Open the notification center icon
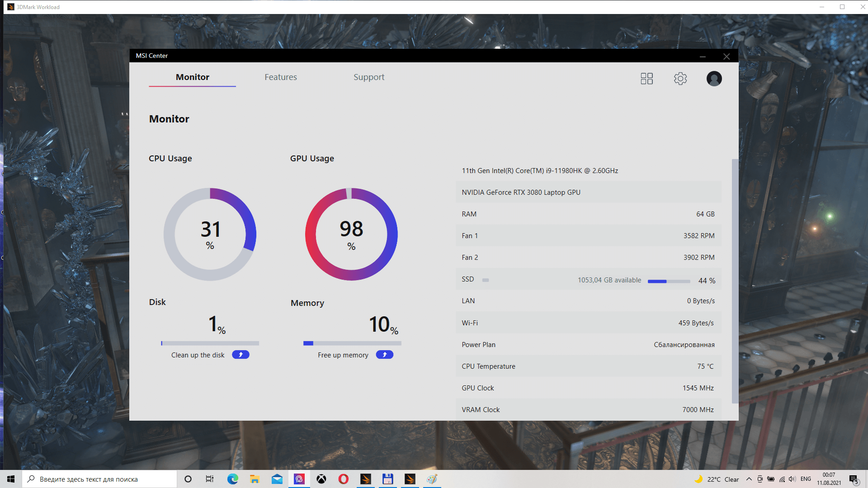 pyautogui.click(x=853, y=479)
